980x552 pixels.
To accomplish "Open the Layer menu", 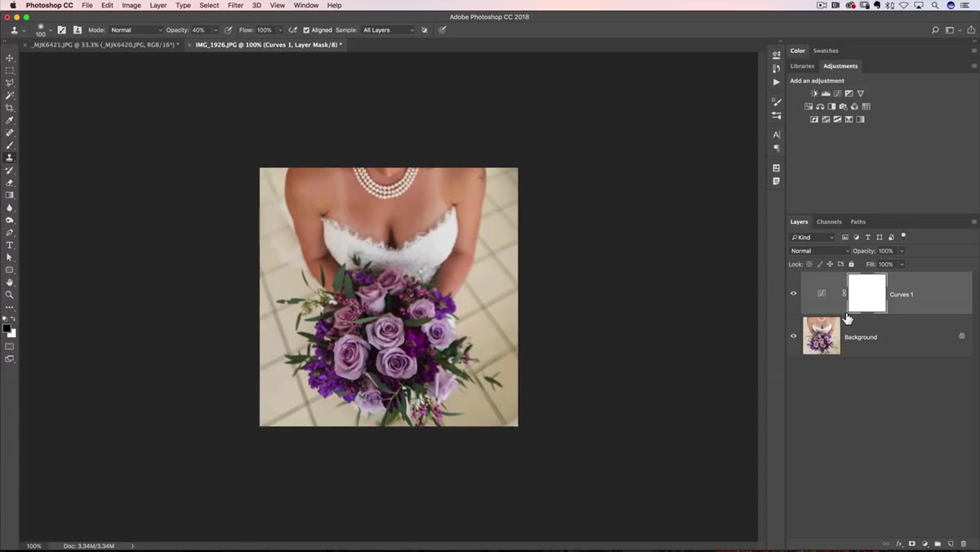I will click(x=158, y=5).
